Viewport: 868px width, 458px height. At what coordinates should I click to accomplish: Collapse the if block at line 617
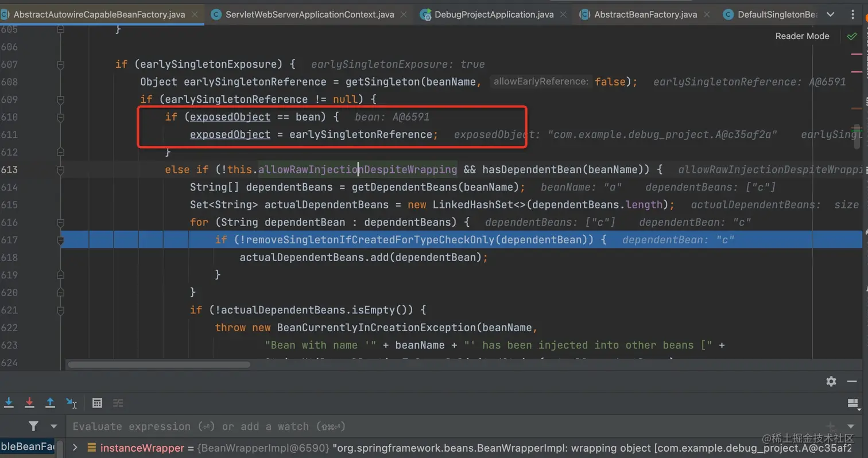[x=60, y=240]
